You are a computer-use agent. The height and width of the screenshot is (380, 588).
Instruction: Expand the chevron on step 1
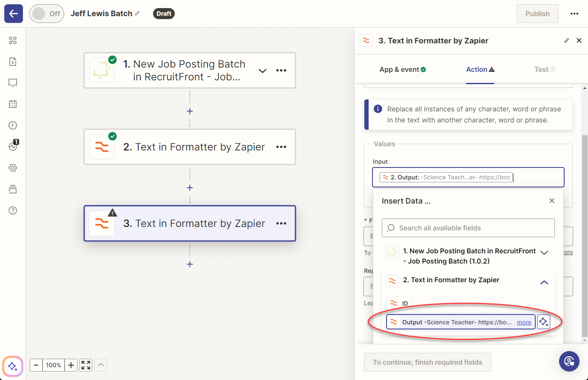[263, 71]
